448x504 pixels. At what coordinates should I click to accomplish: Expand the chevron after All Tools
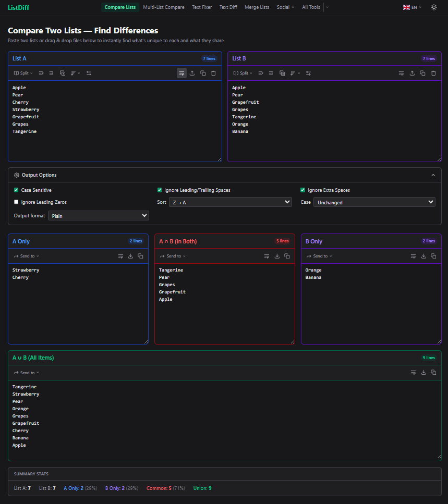pyautogui.click(x=328, y=7)
